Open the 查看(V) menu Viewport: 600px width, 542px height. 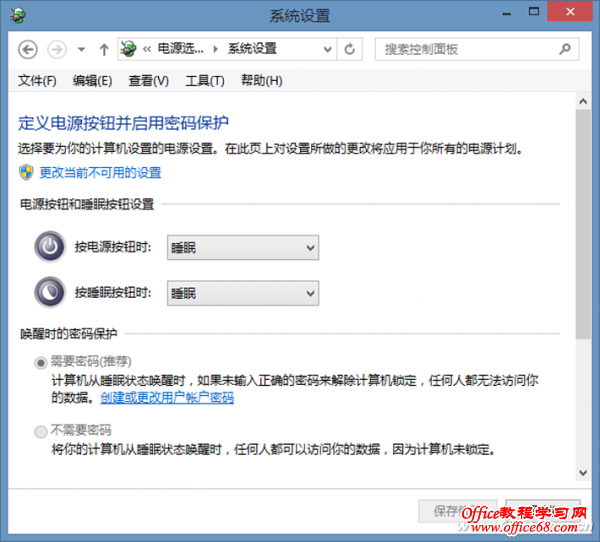click(148, 81)
